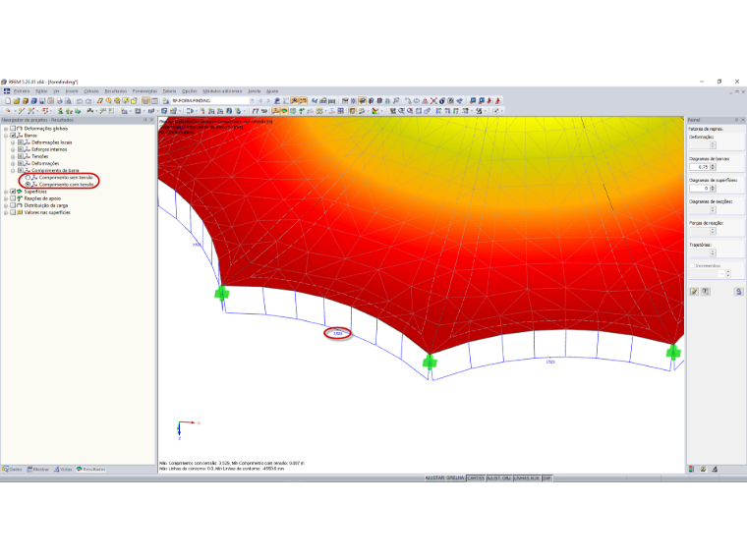Click the red X delete-results icon
This screenshot has height=560, width=747.
(x=433, y=101)
